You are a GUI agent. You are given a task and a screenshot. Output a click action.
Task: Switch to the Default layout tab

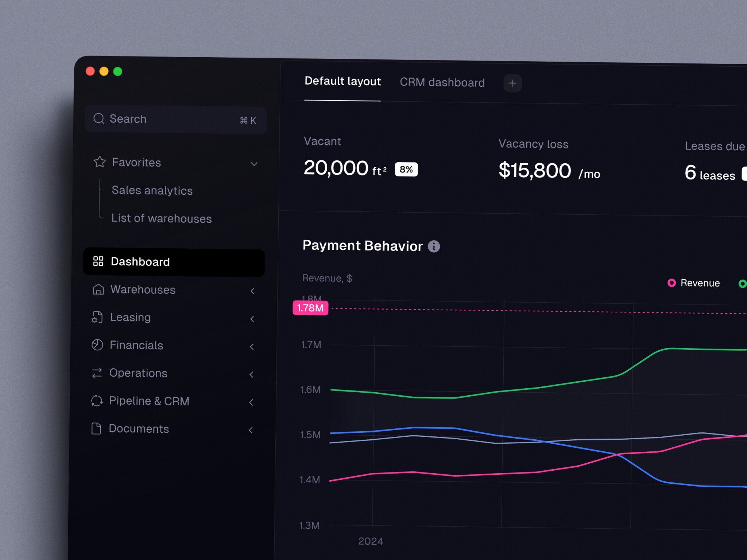[342, 81]
